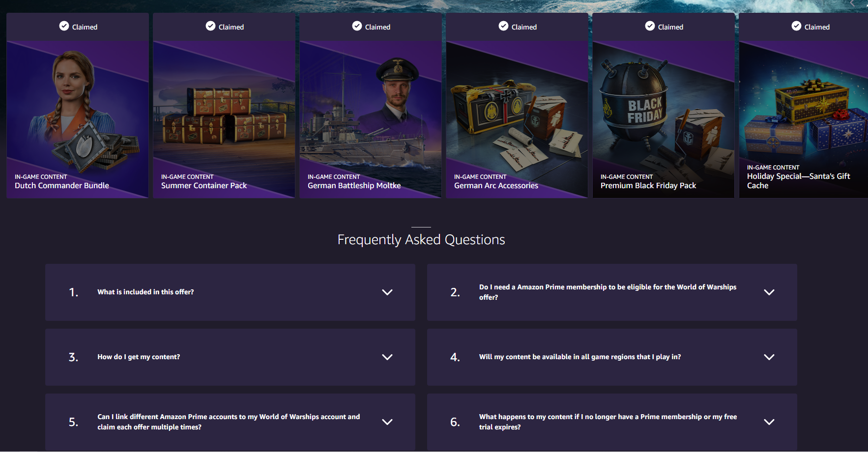
Task: Click Claimed checkmark on Premium Black Friday Pack
Action: [650, 26]
